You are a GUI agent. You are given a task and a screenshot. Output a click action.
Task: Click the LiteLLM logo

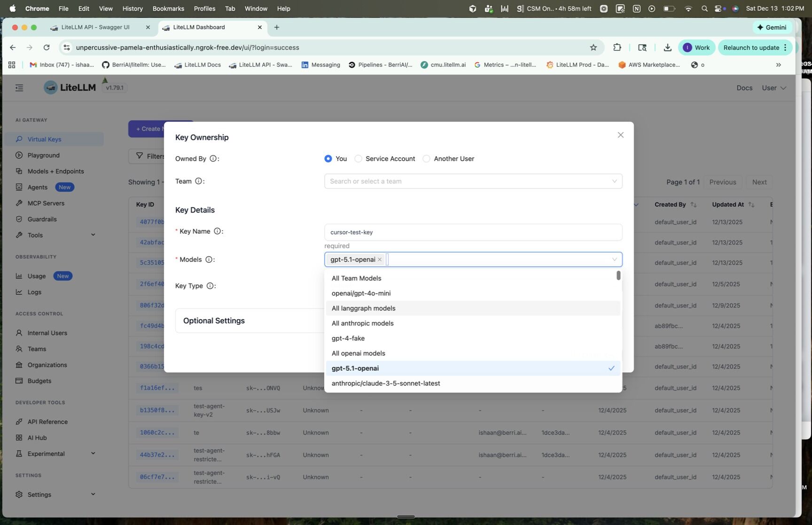(x=70, y=87)
